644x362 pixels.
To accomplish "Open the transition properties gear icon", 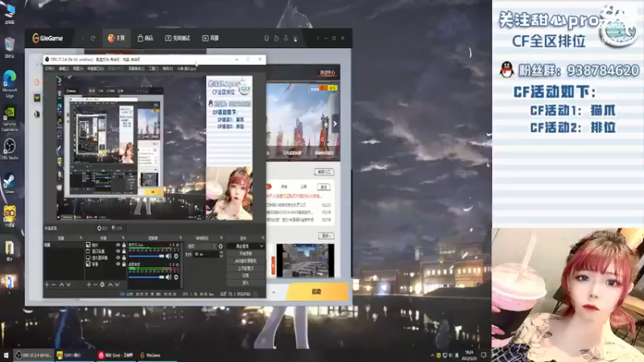I will pyautogui.click(x=221, y=246).
